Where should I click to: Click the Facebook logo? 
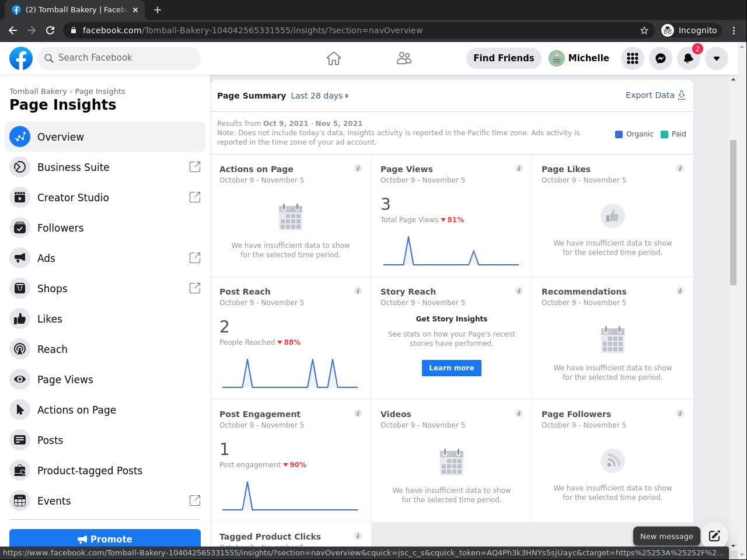point(21,58)
